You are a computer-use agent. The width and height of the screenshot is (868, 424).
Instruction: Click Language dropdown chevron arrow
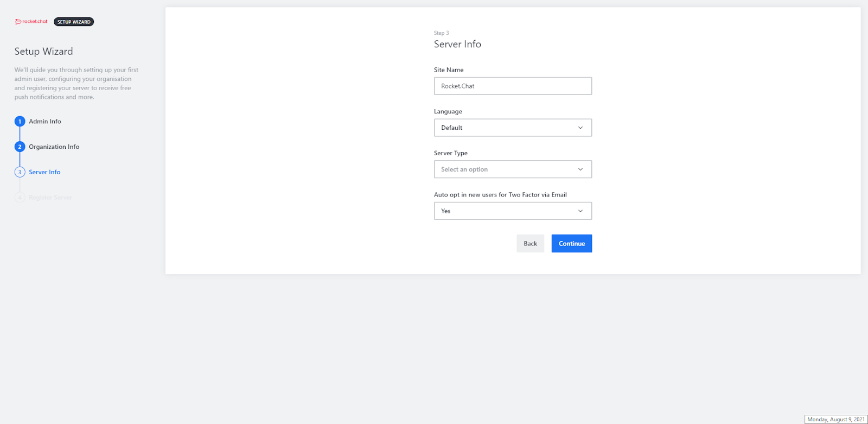pyautogui.click(x=580, y=128)
